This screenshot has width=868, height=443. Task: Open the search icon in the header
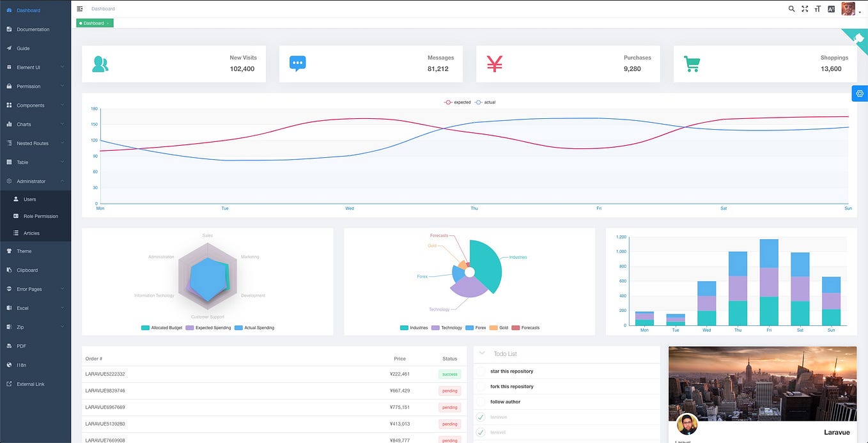tap(791, 8)
